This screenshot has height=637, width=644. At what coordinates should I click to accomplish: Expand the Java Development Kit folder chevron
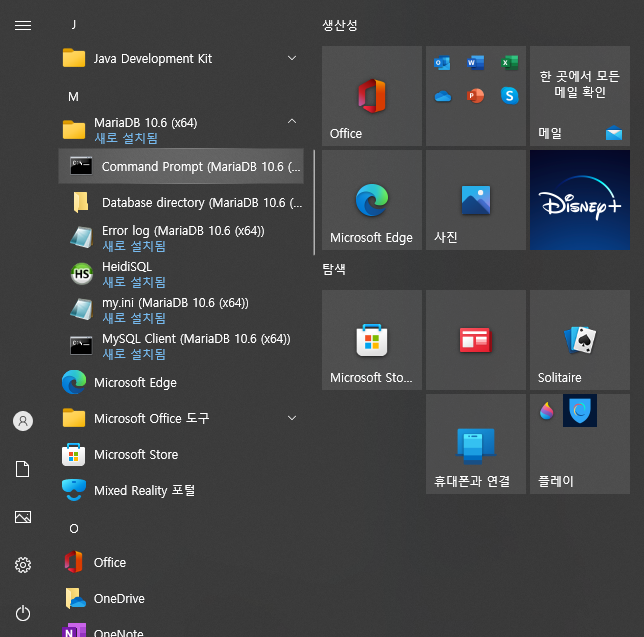[292, 58]
